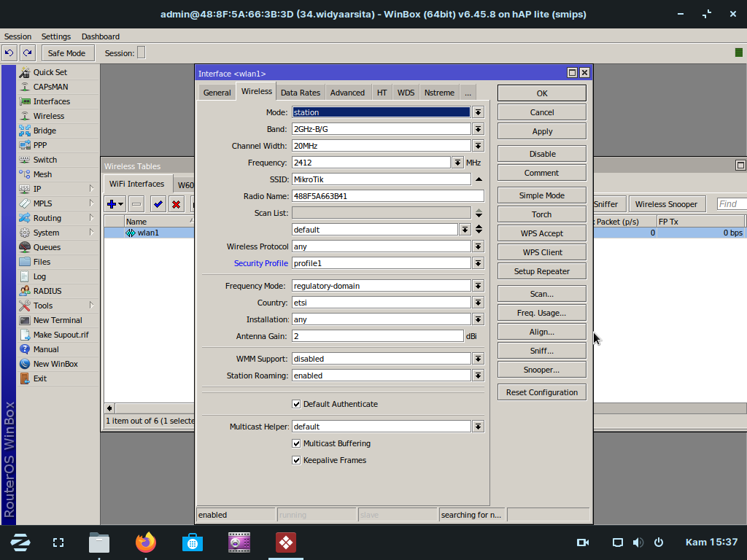Click the red X disable button
747x560 pixels.
tap(177, 204)
